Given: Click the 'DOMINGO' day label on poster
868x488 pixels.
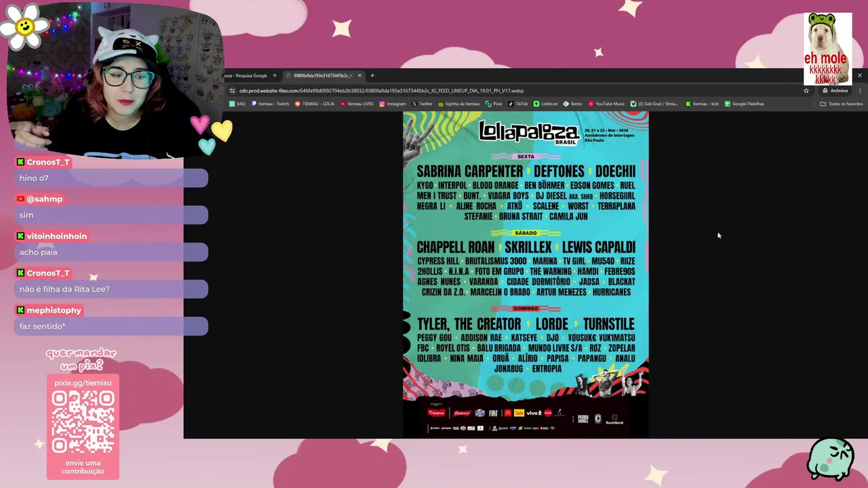Looking at the screenshot, I should pos(526,309).
